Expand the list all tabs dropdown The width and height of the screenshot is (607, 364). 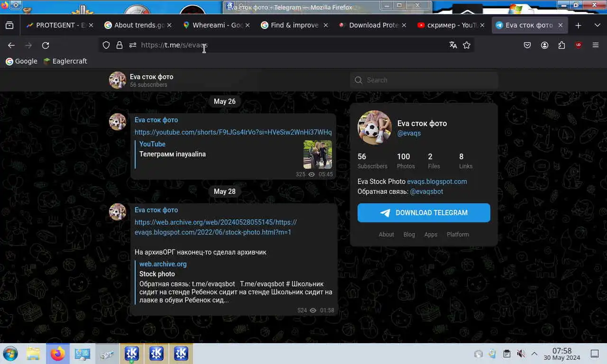tap(597, 25)
